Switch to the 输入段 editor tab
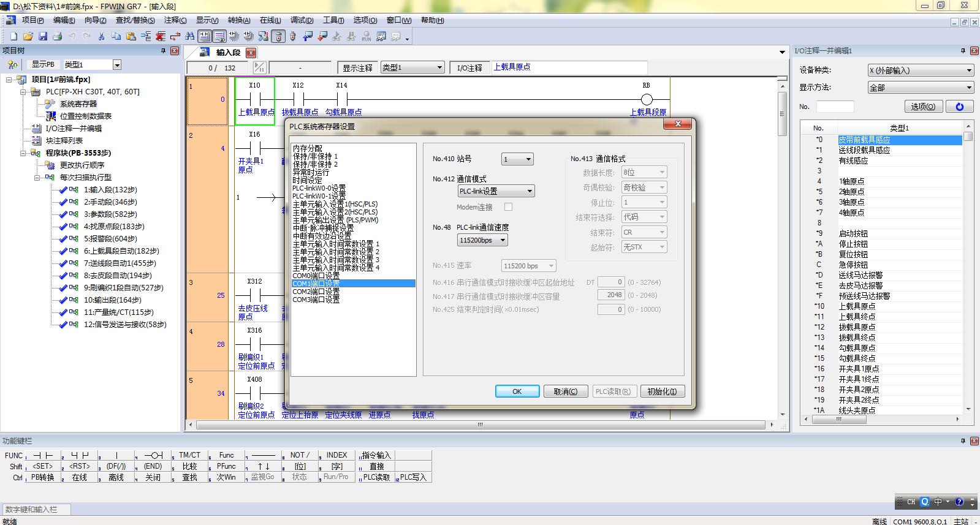Image resolution: width=980 pixels, height=525 pixels. [228, 53]
